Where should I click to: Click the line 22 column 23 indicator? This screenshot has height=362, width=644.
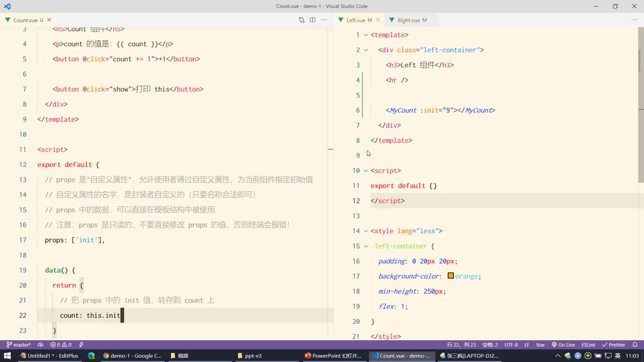(461, 345)
